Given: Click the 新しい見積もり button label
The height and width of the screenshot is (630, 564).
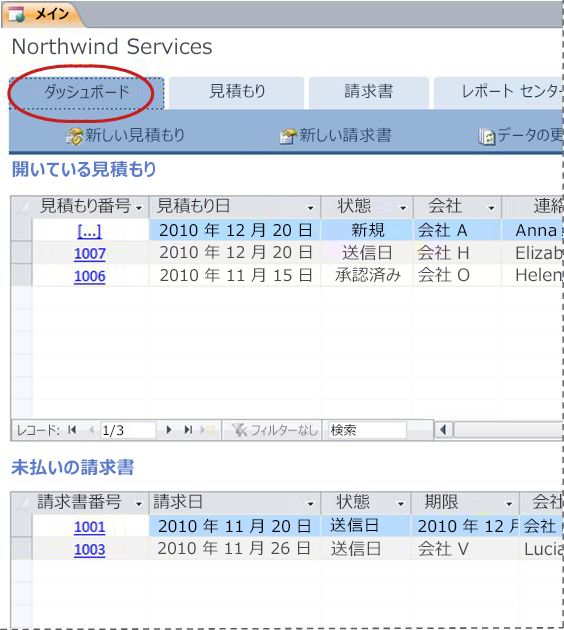Looking at the screenshot, I should point(135,135).
